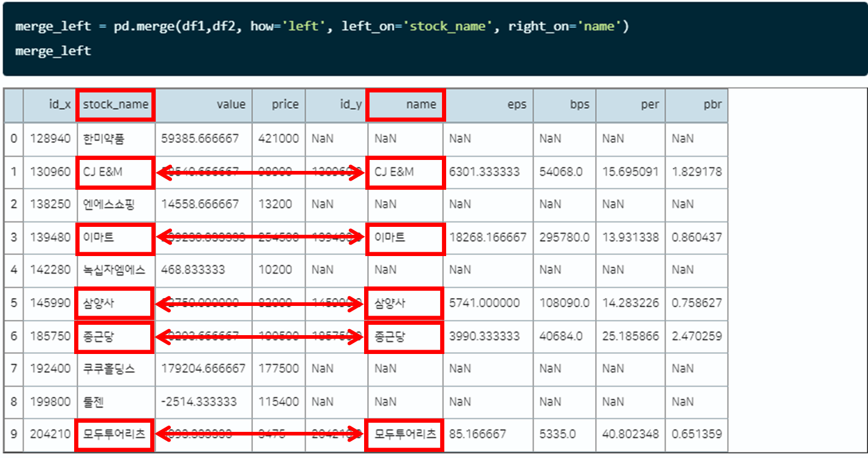Select id_x cell 185750

(50, 336)
